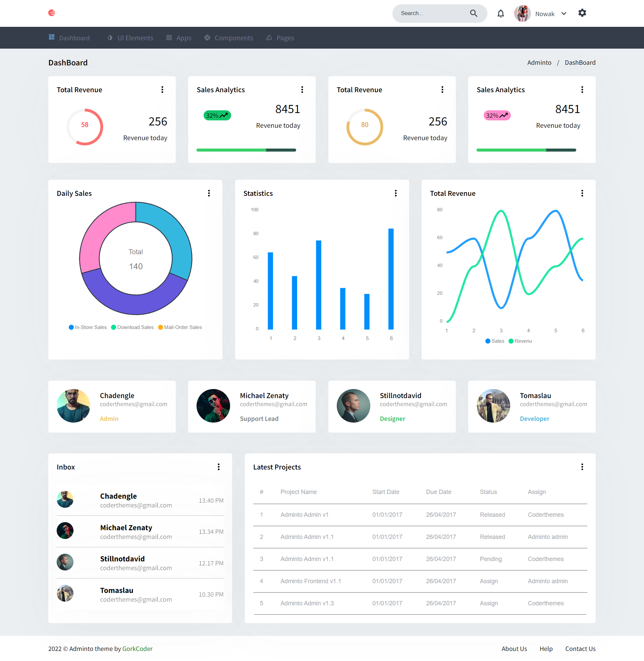
Task: Toggle the Revenu legend in Total Revenue chart
Action: tap(520, 341)
